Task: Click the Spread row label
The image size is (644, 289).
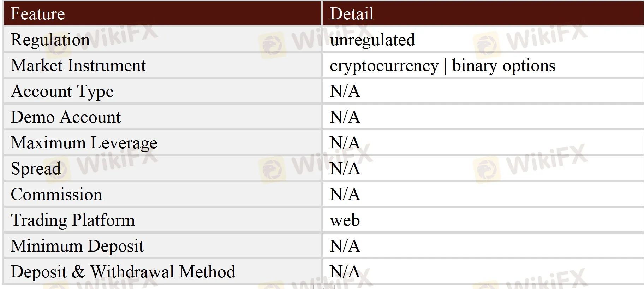Action: [36, 169]
